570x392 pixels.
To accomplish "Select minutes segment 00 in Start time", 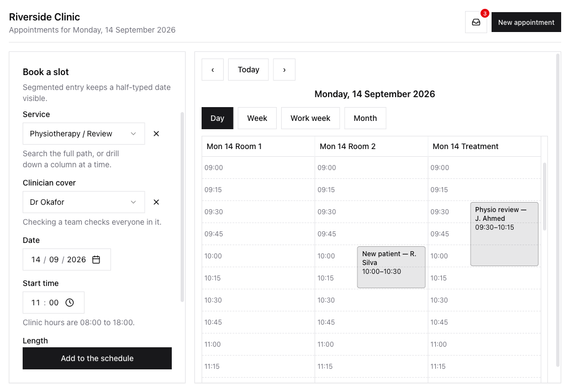I will click(x=54, y=303).
